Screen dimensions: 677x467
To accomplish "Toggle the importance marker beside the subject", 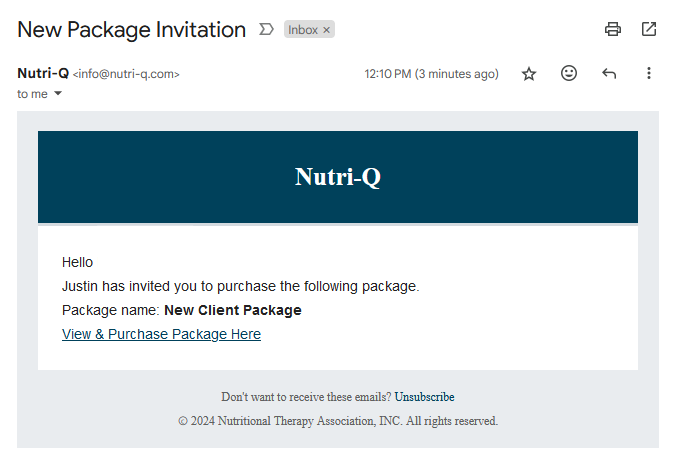I will (x=266, y=29).
